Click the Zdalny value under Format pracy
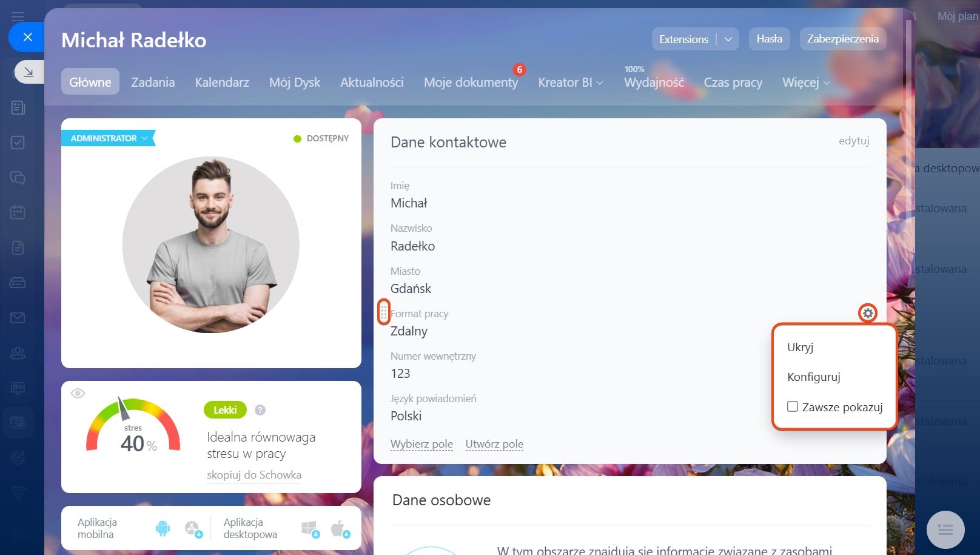 point(409,331)
